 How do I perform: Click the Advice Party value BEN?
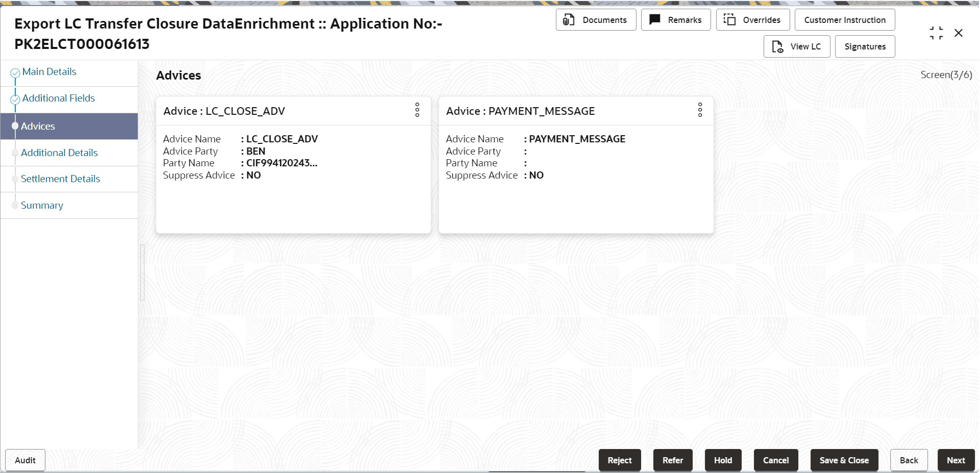tap(256, 152)
